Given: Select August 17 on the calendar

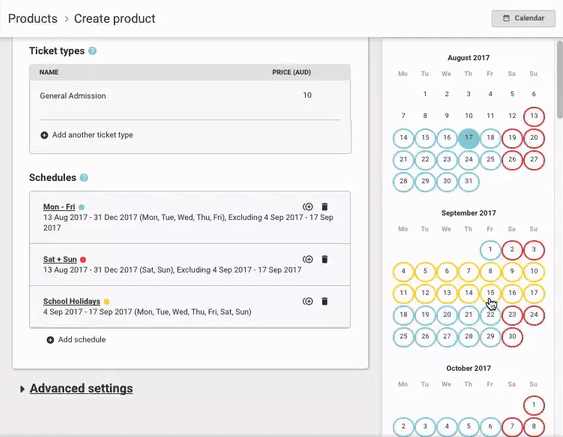Looking at the screenshot, I should tap(469, 138).
